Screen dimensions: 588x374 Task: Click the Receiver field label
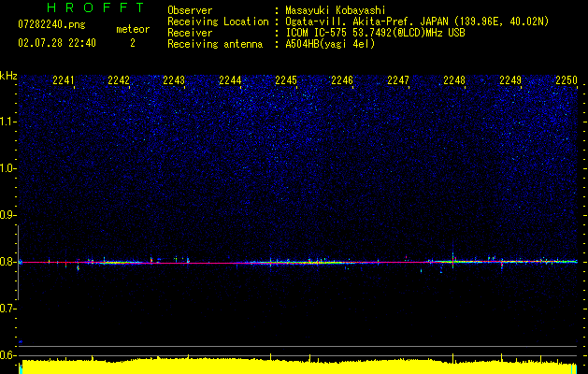click(190, 33)
